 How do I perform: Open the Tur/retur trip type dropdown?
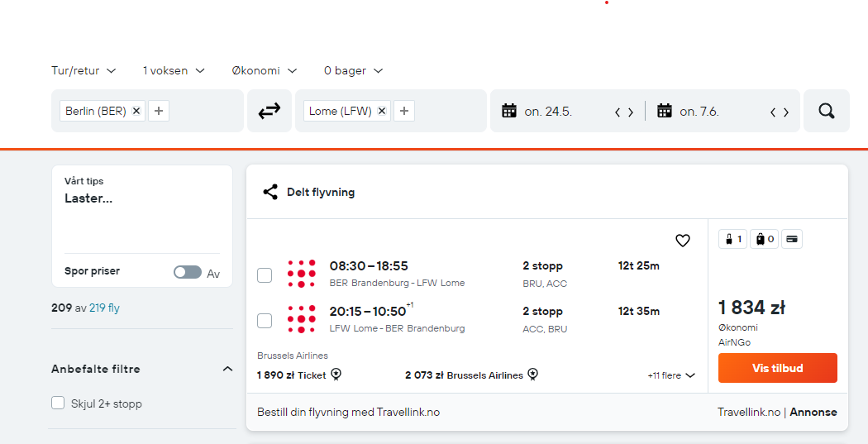[x=83, y=71]
